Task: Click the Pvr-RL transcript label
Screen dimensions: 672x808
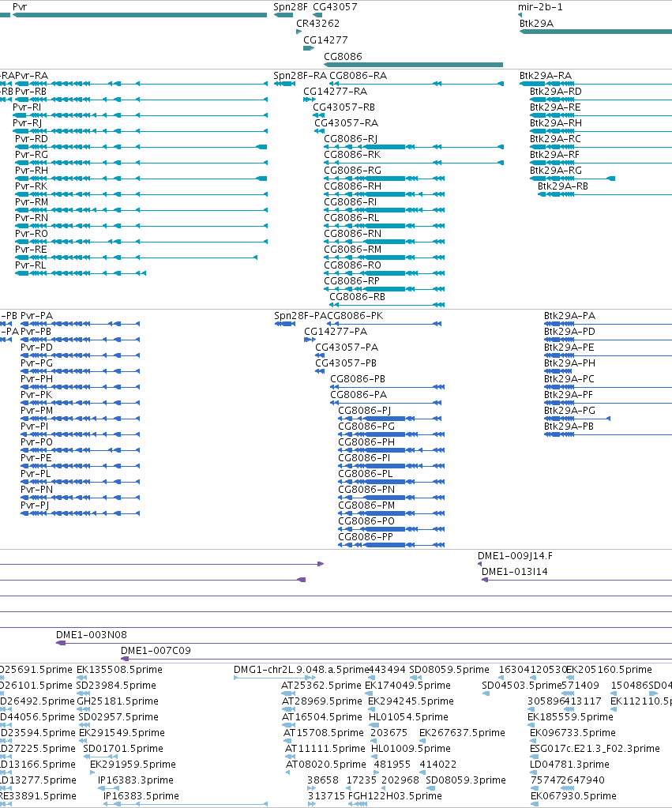Action: pyautogui.click(x=31, y=265)
